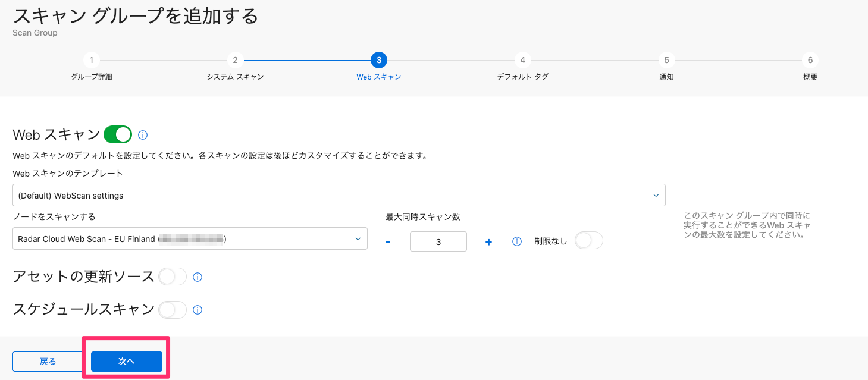Click the 次へ button

click(x=127, y=362)
